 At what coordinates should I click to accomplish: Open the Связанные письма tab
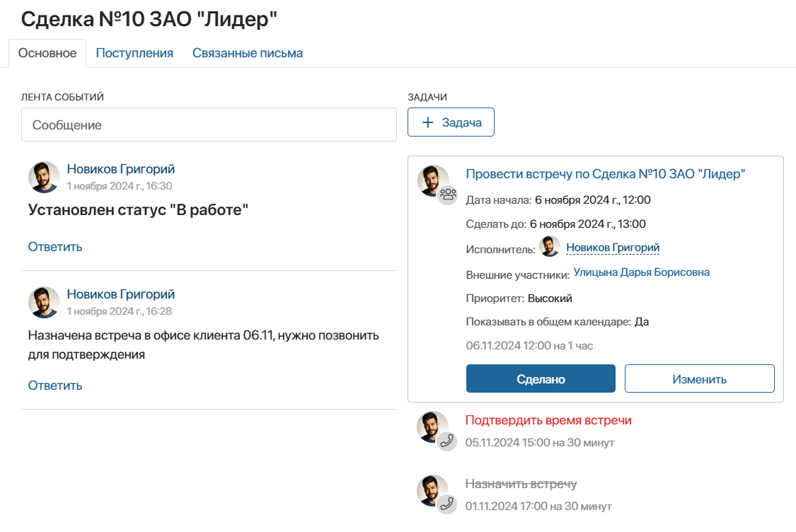pos(247,53)
